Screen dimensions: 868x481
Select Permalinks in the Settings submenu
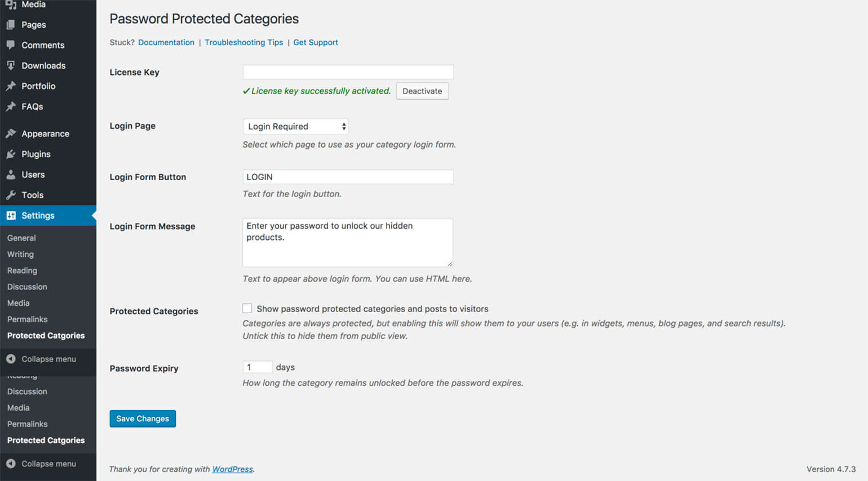(26, 319)
